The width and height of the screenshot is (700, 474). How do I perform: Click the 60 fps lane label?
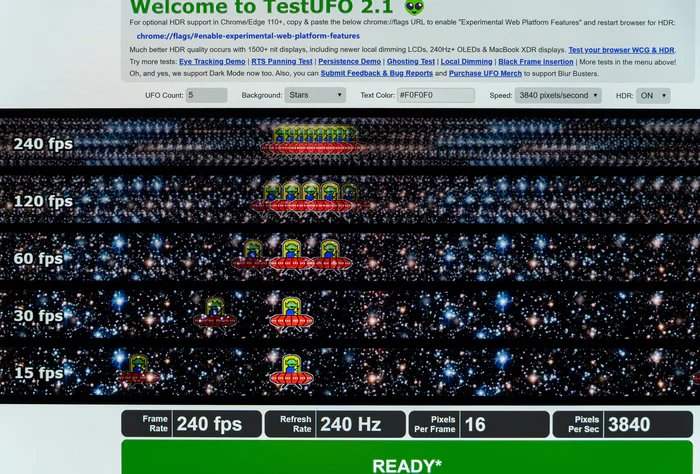38,258
